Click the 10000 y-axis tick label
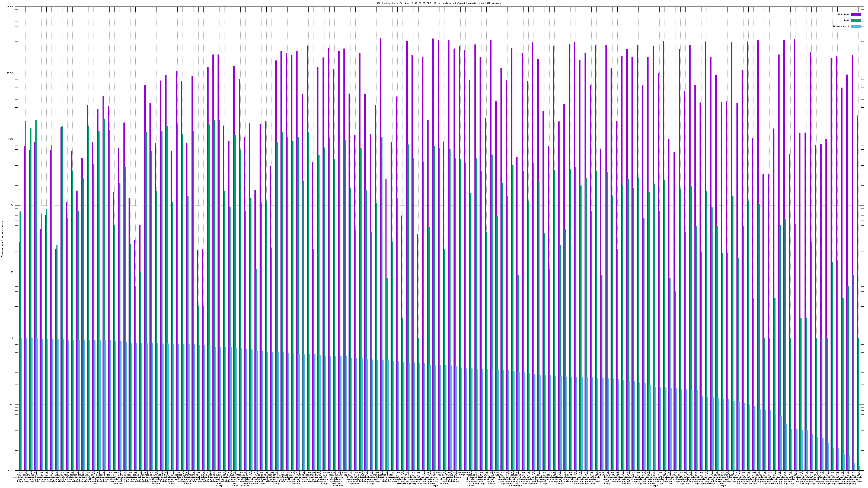868x488 pixels. point(11,73)
